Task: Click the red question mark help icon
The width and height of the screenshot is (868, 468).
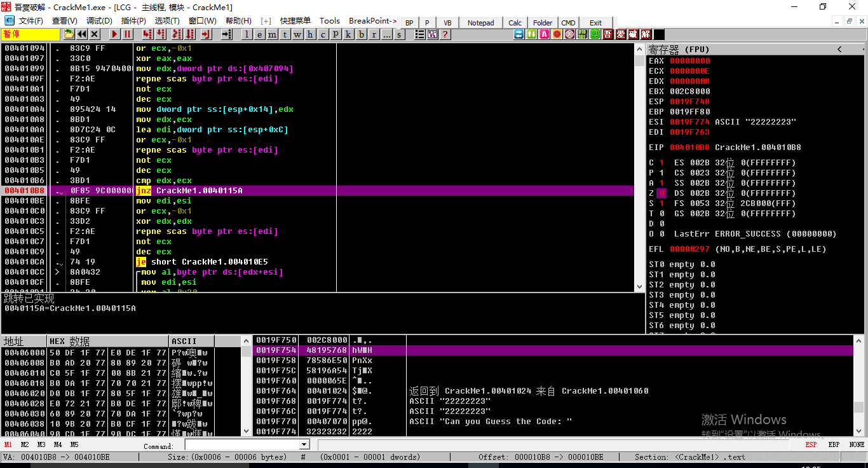Action: (x=445, y=34)
